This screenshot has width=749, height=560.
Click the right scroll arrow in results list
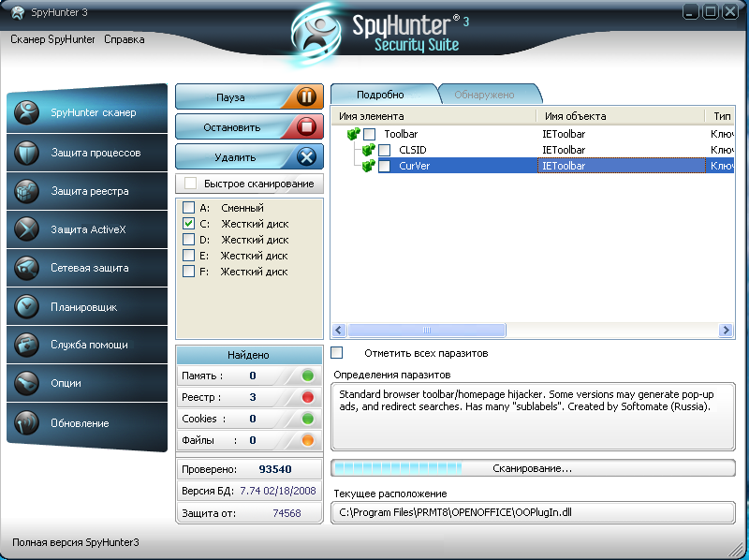click(x=726, y=331)
